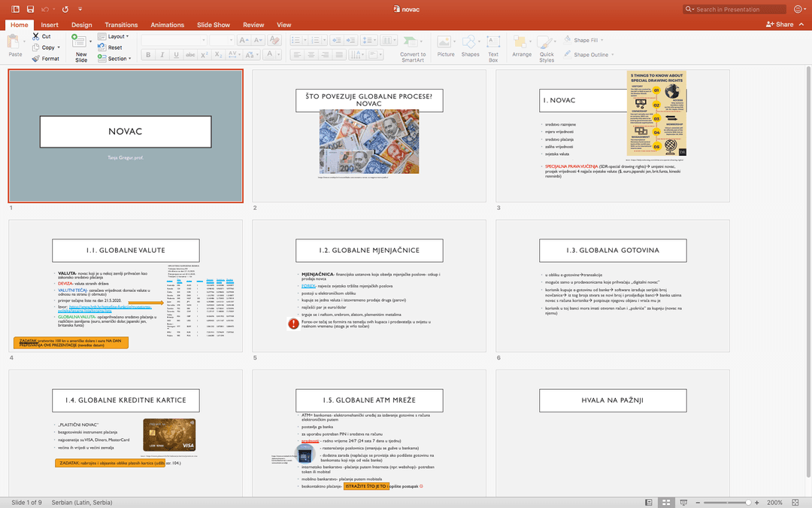Select the Format painter brush
812x508 pixels.
36,58
